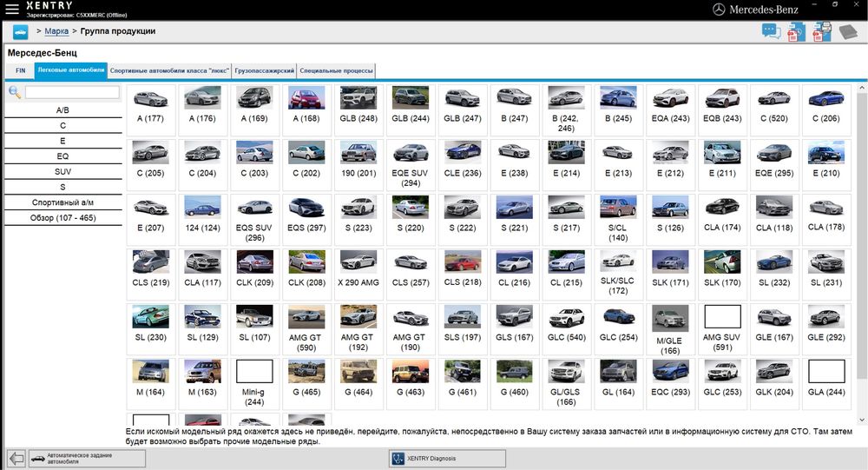Screen dimensions: 868x470
Task: Select the EQ filter category
Action: coord(63,156)
